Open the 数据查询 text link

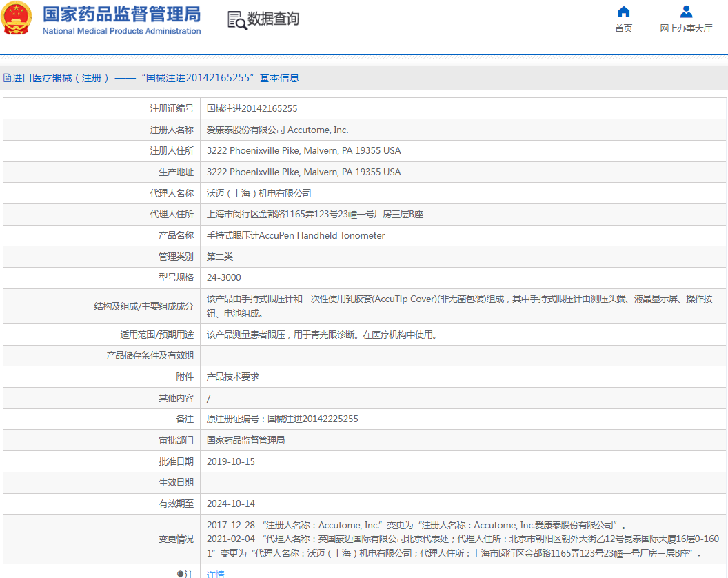pyautogui.click(x=273, y=19)
